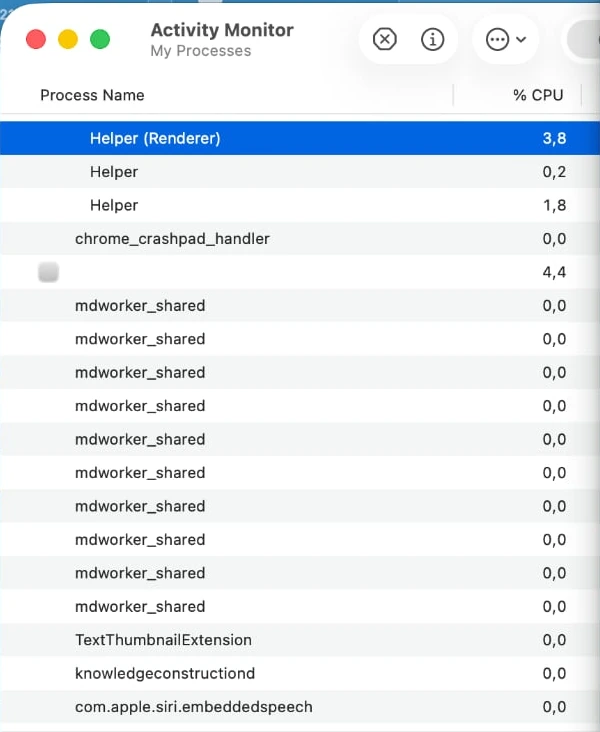Select the Helper process using 0,2 CPU

click(300, 172)
